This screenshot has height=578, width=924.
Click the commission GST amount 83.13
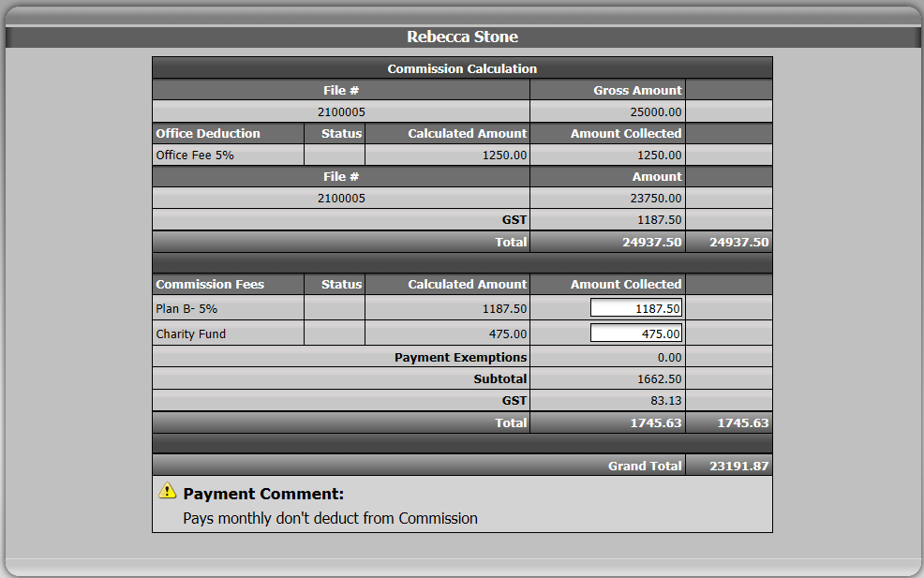(x=666, y=401)
